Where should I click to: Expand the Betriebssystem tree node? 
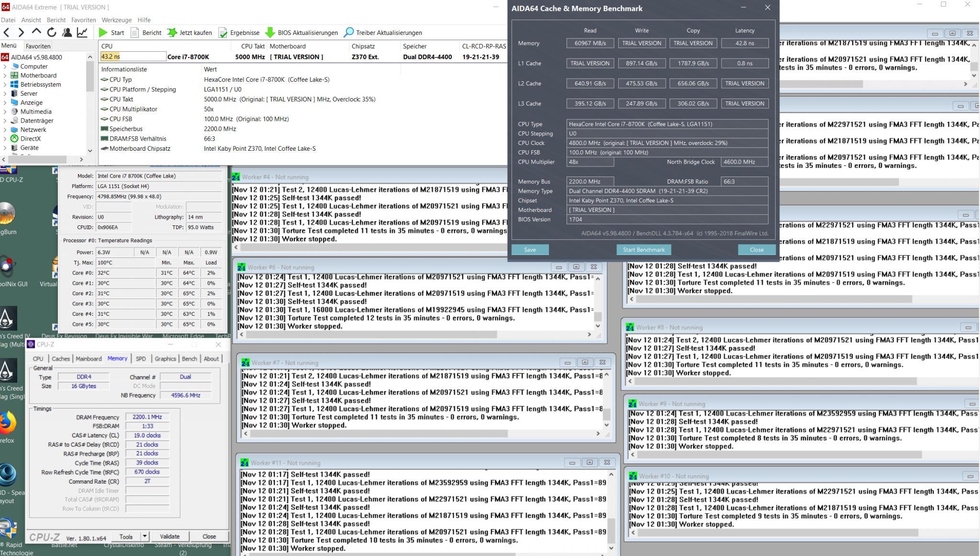tap(5, 85)
